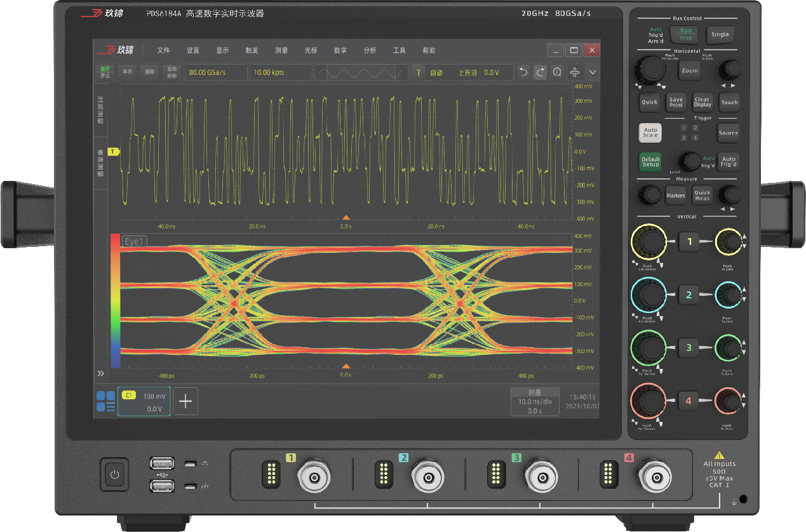Expand the toolbar with the down chevron
This screenshot has width=806, height=532.
tap(593, 72)
